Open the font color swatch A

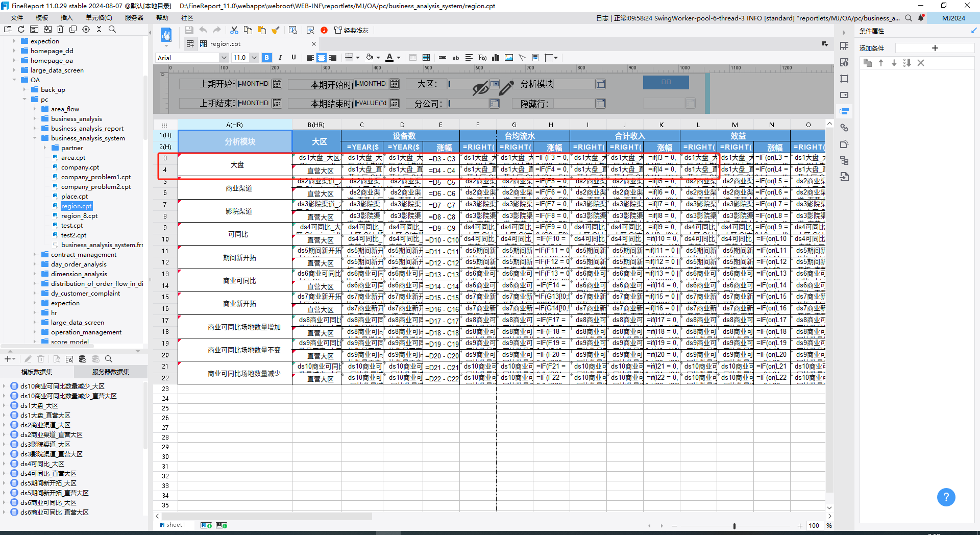tap(389, 58)
